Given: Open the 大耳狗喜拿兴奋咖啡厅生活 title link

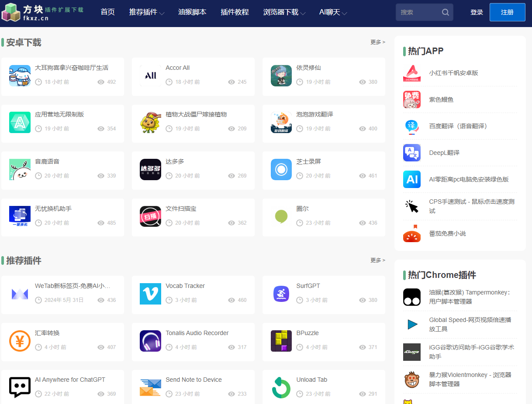Looking at the screenshot, I should point(72,68).
